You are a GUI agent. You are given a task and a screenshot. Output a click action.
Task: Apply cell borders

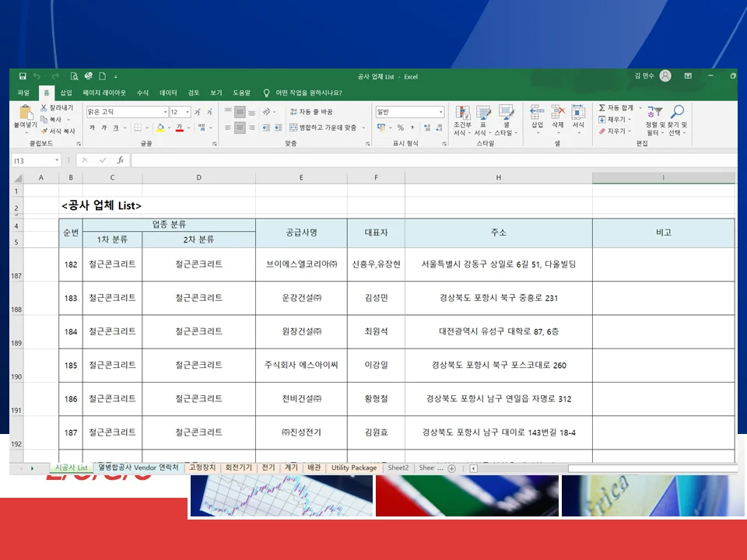138,128
